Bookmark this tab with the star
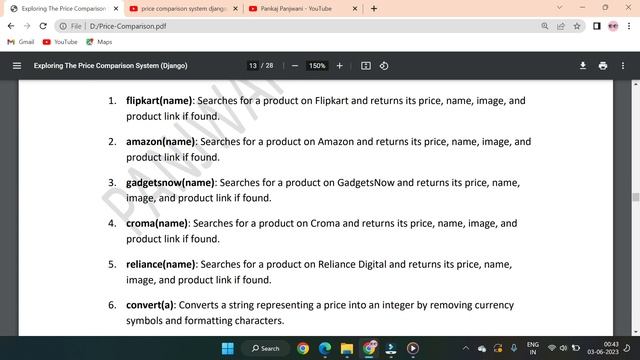Viewport: 640px width, 360px height. (x=577, y=26)
